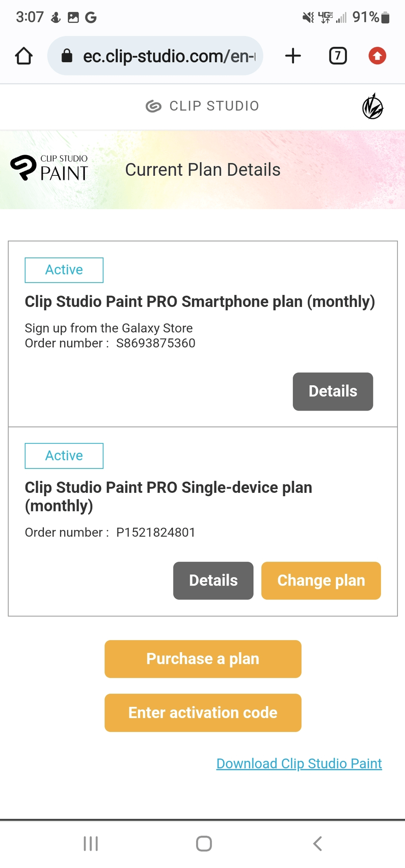Image resolution: width=405 pixels, height=868 pixels.
Task: Tap Purchase a plan
Action: pos(202,658)
